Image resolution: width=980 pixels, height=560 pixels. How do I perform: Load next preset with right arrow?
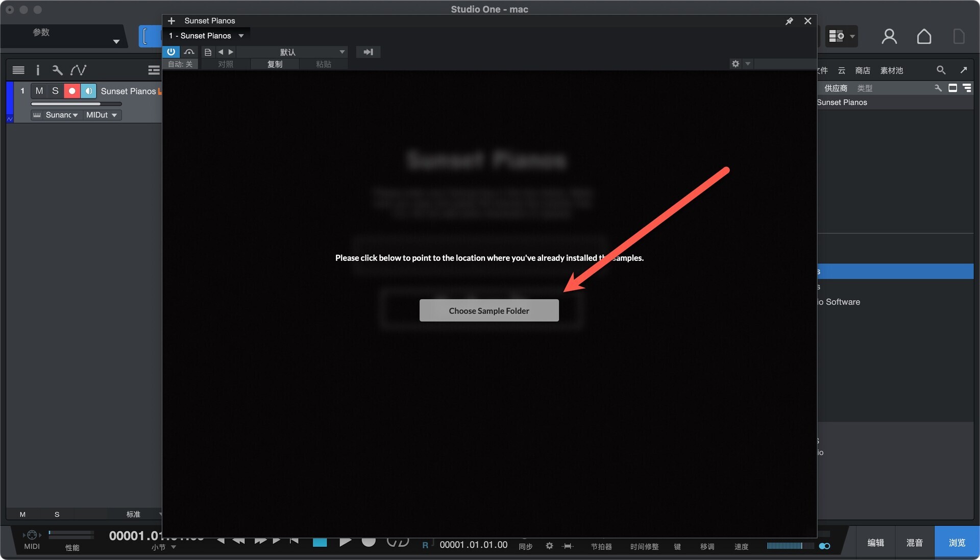[x=231, y=52]
